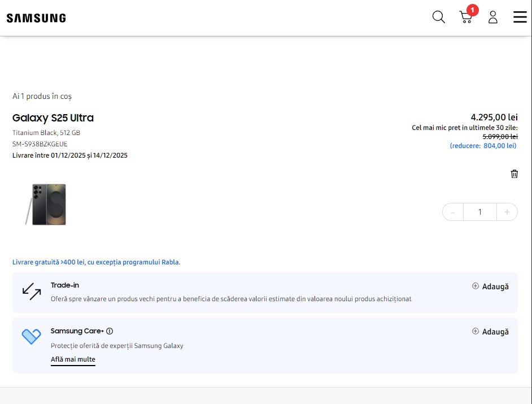Click the Trade-in arrows icon

(32, 292)
